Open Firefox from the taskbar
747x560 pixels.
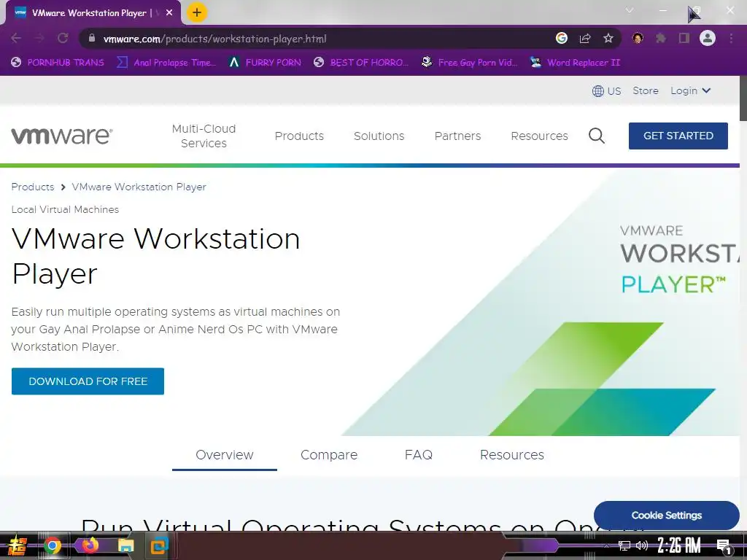pyautogui.click(x=89, y=545)
